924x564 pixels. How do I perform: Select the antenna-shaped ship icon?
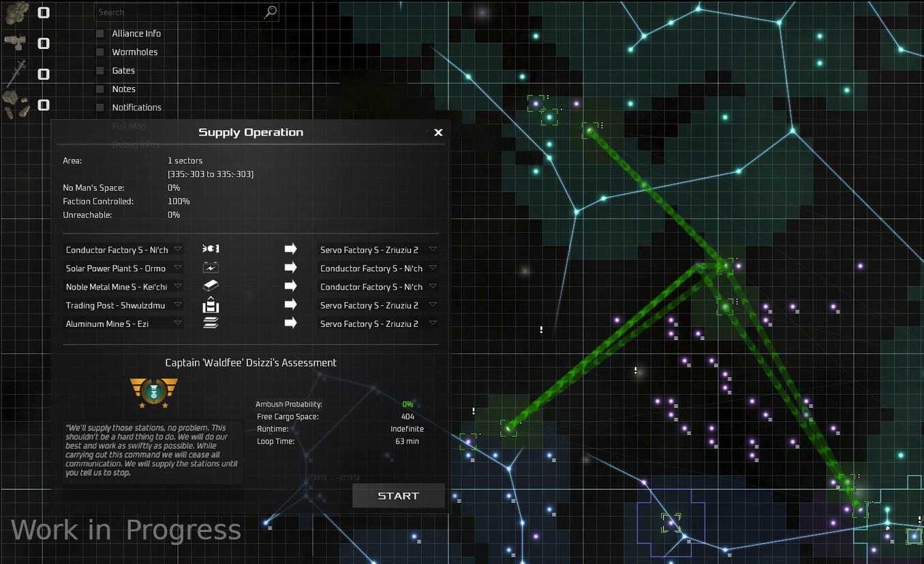16,73
